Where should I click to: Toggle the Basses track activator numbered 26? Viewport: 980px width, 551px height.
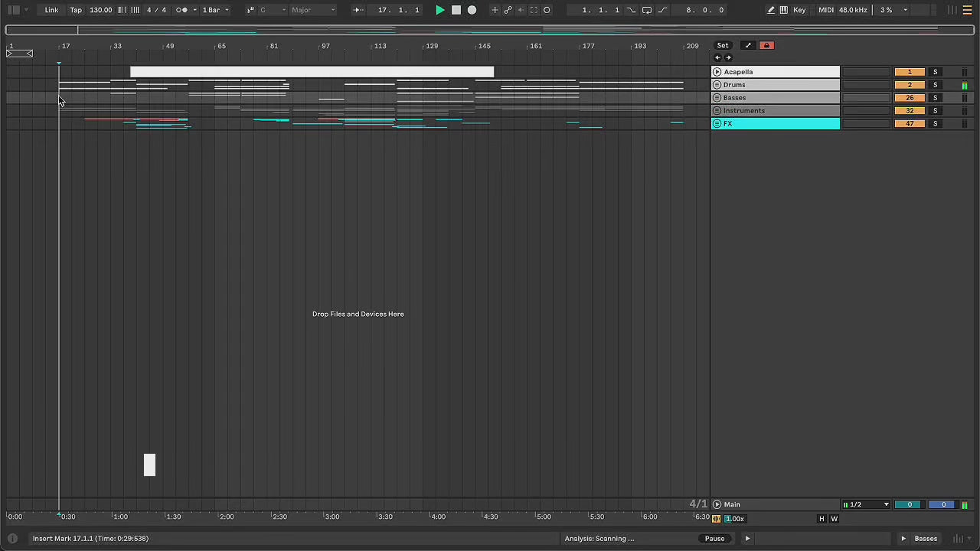click(x=909, y=98)
